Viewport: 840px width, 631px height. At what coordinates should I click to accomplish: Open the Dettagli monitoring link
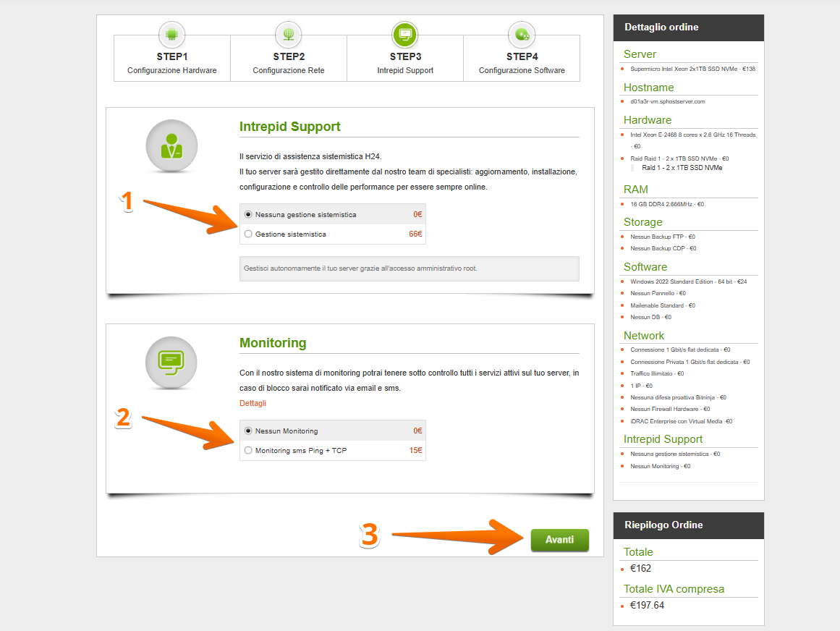(253, 403)
